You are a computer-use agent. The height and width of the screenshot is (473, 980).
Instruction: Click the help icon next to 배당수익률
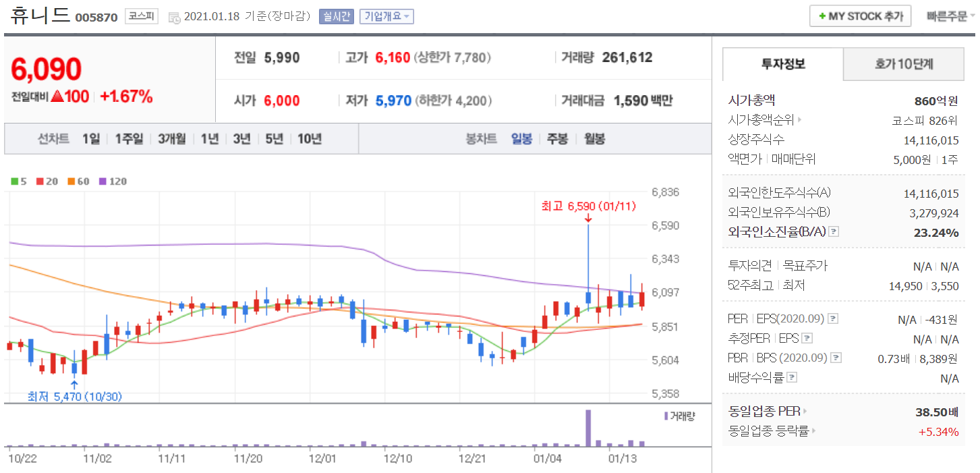point(792,378)
